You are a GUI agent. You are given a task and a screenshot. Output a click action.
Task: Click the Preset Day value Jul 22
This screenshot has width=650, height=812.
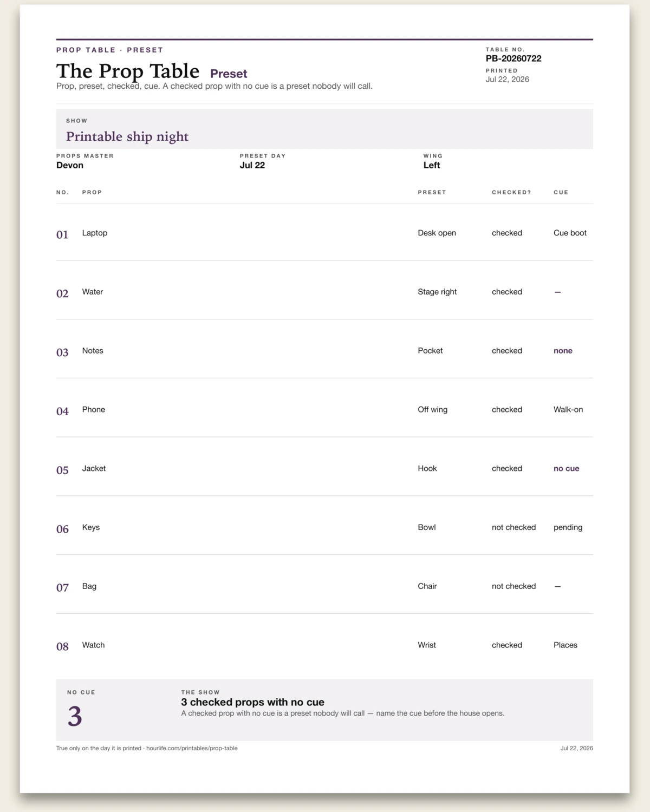(x=252, y=165)
